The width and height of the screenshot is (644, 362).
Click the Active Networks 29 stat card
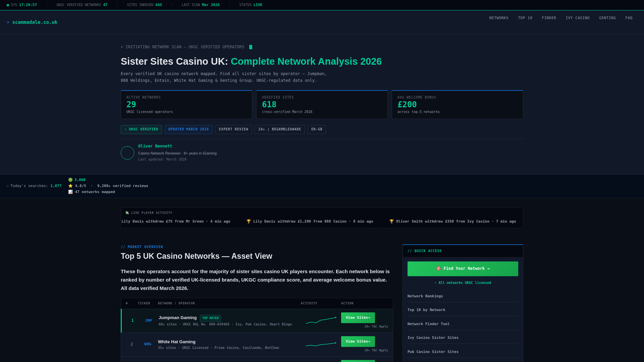click(186, 105)
